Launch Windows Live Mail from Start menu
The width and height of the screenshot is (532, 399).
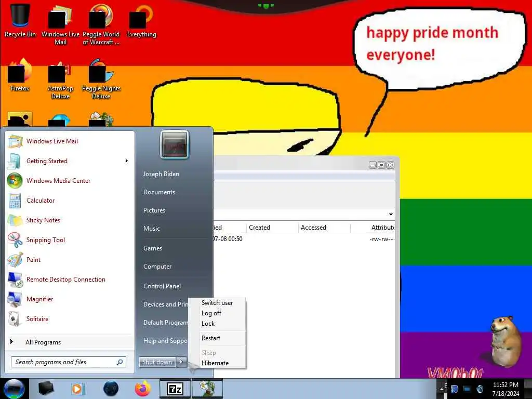[70, 141]
